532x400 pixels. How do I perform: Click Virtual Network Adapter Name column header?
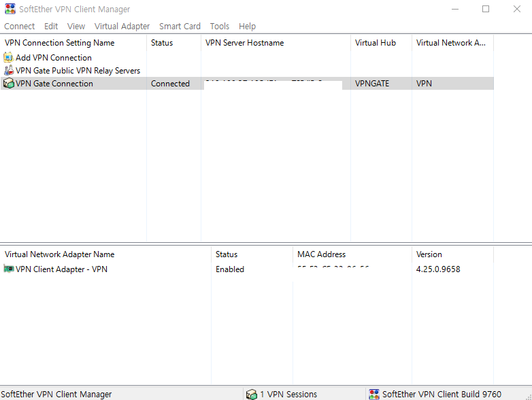coord(105,254)
